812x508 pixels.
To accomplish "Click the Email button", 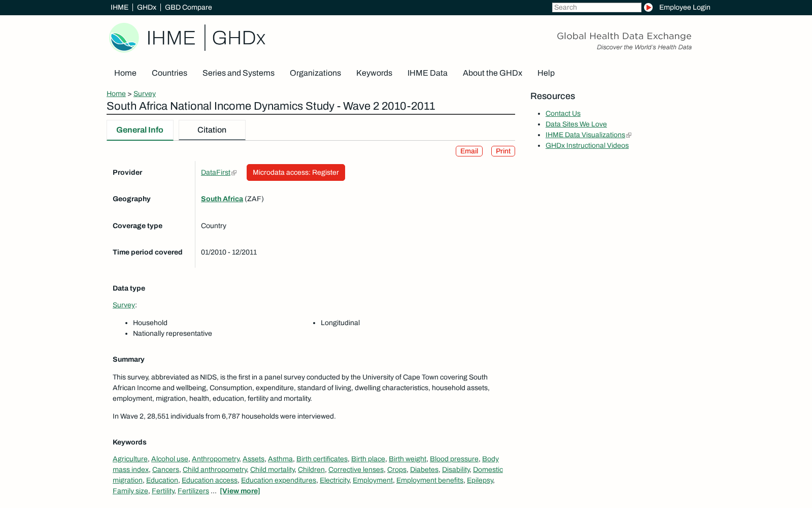I will coord(469,151).
